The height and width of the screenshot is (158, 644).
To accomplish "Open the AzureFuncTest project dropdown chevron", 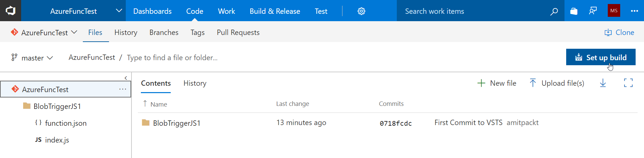I will (x=119, y=11).
